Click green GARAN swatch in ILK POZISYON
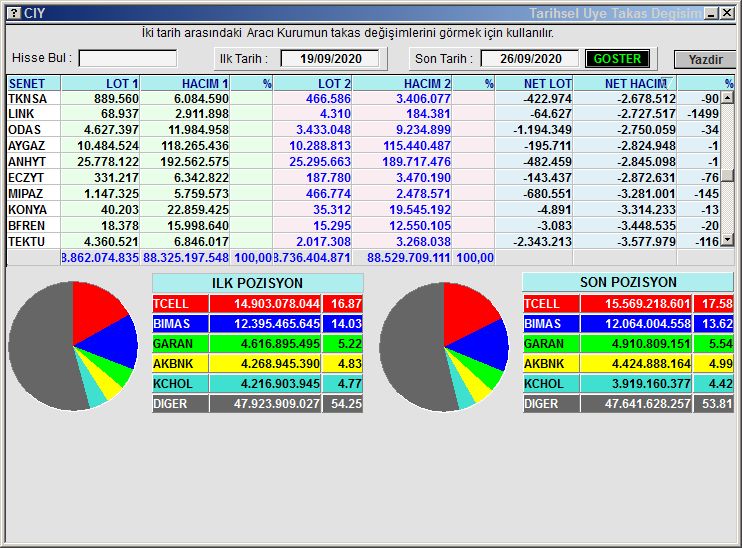The image size is (742, 548). [x=180, y=344]
